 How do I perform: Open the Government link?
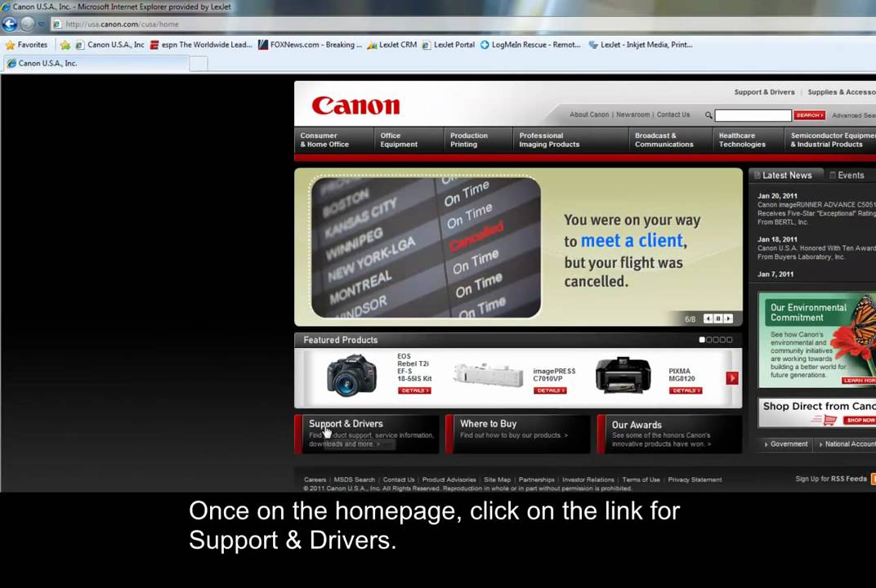click(x=785, y=444)
